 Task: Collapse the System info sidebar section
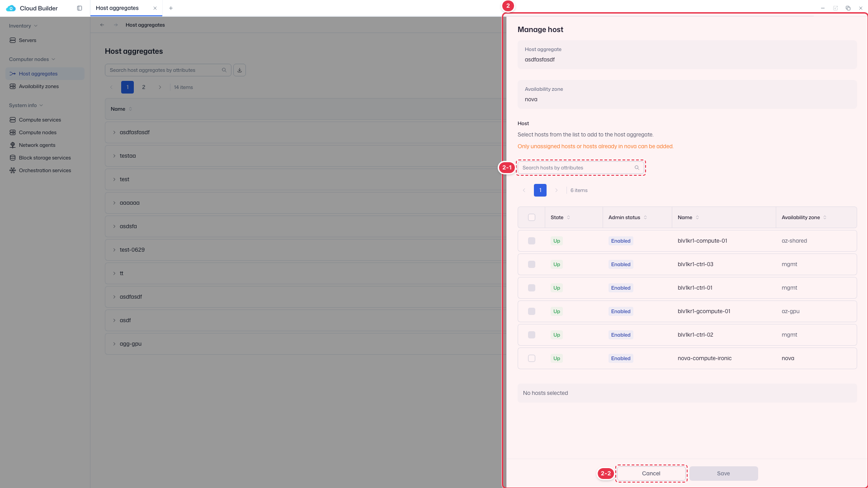(26, 105)
